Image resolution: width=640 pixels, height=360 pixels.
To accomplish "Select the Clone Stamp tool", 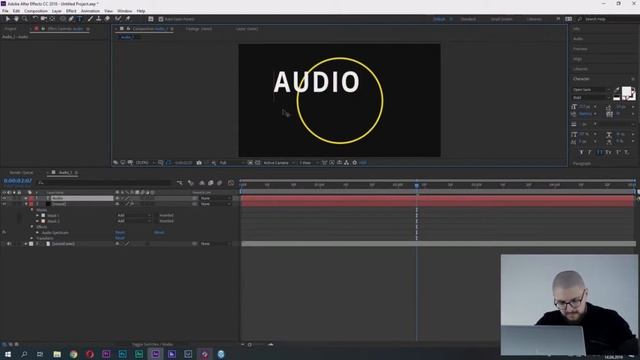I will click(99, 19).
